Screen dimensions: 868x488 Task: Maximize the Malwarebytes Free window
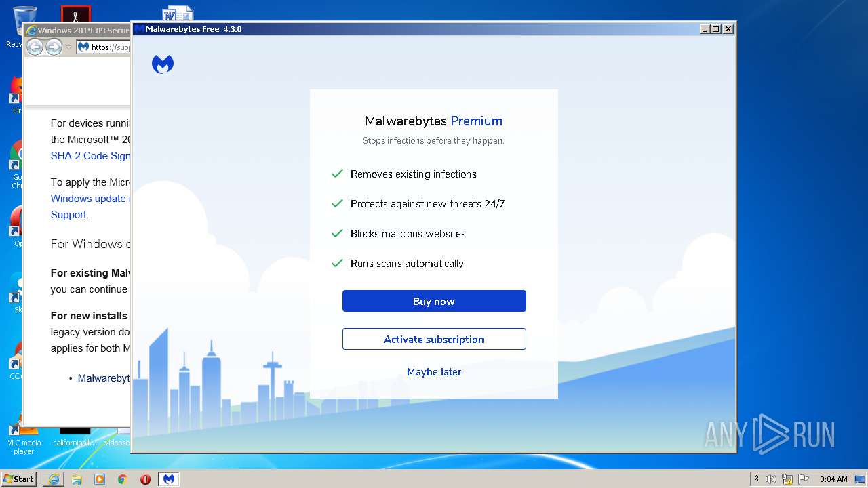click(716, 29)
